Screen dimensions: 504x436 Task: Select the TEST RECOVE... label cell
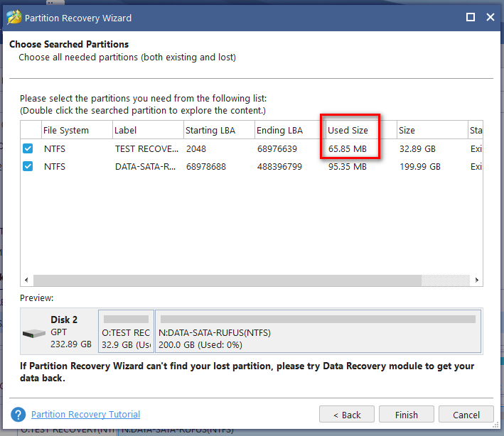(x=146, y=148)
